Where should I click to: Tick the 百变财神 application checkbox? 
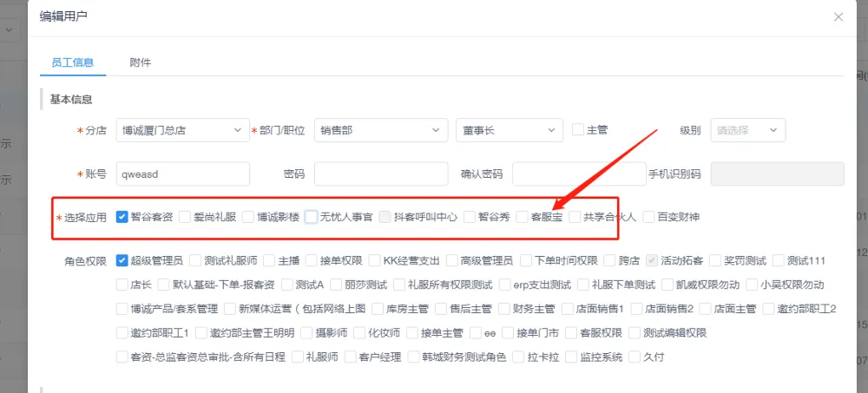tap(648, 217)
